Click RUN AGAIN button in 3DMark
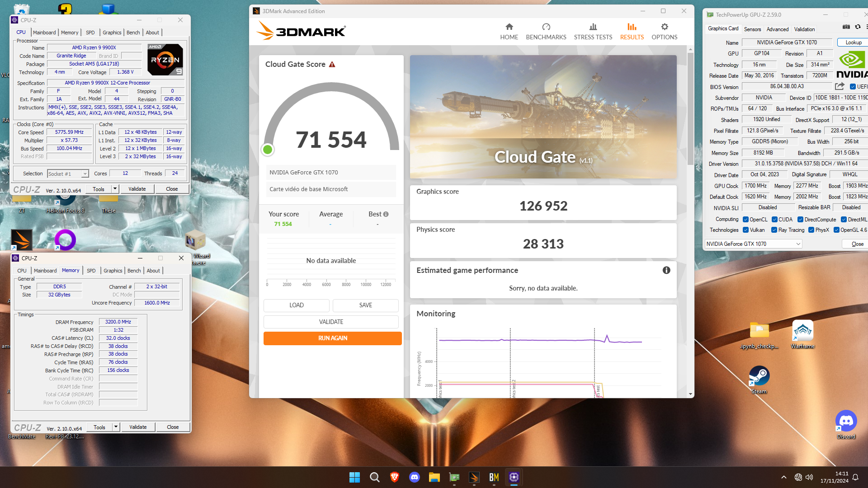Screen dimensions: 868x488 pyautogui.click(x=332, y=338)
